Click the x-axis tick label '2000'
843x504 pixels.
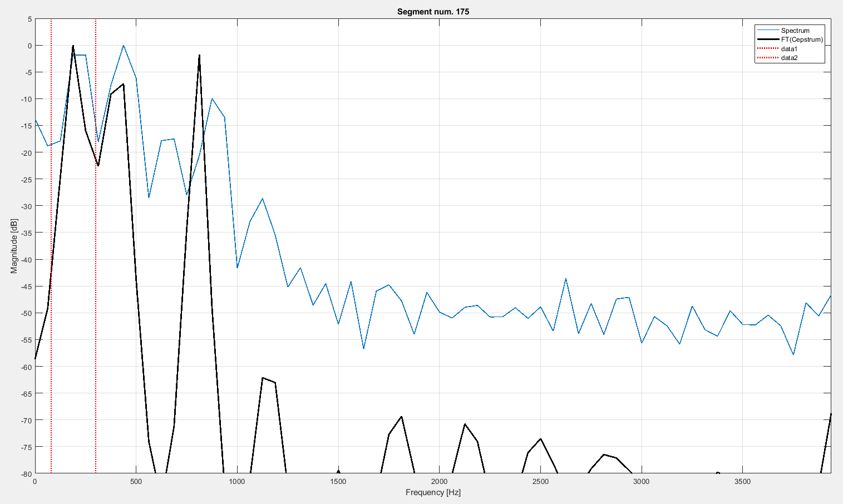click(x=440, y=481)
